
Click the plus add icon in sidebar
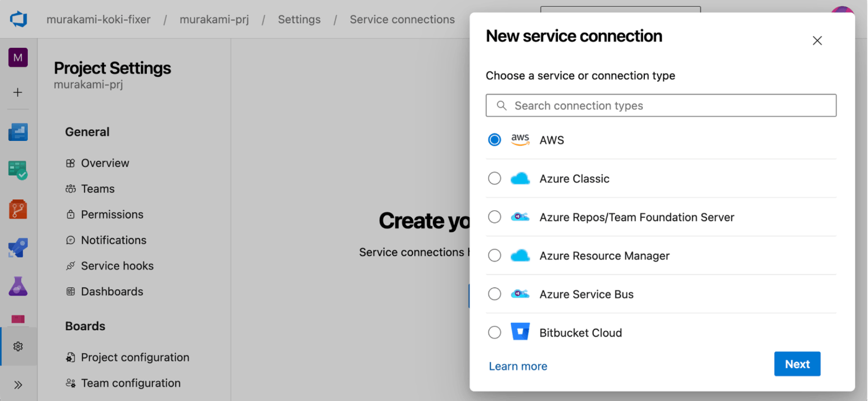coord(18,92)
